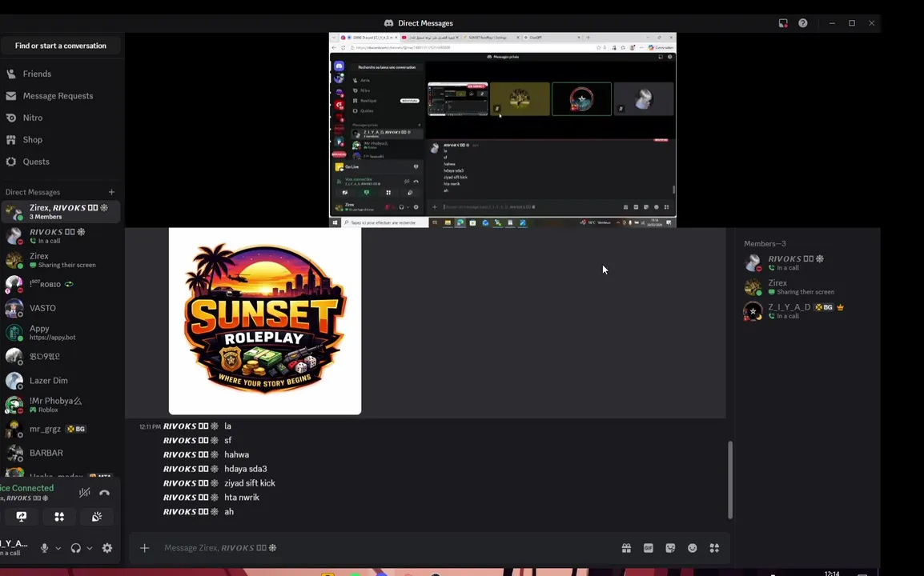Viewport: 924px width, 576px height.
Task: Open the !Mr Phobya conversation
Action: [60, 405]
